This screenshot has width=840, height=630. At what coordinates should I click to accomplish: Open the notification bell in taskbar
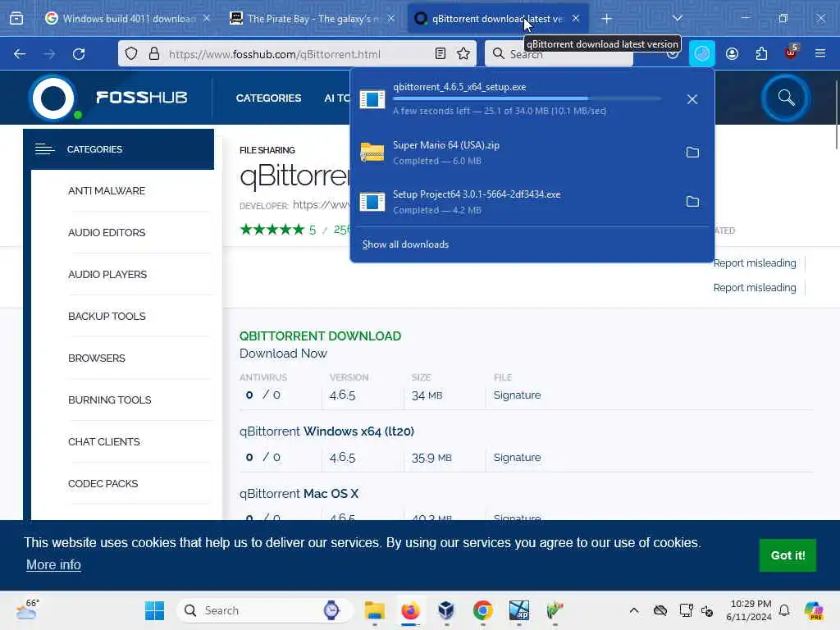[x=784, y=610]
